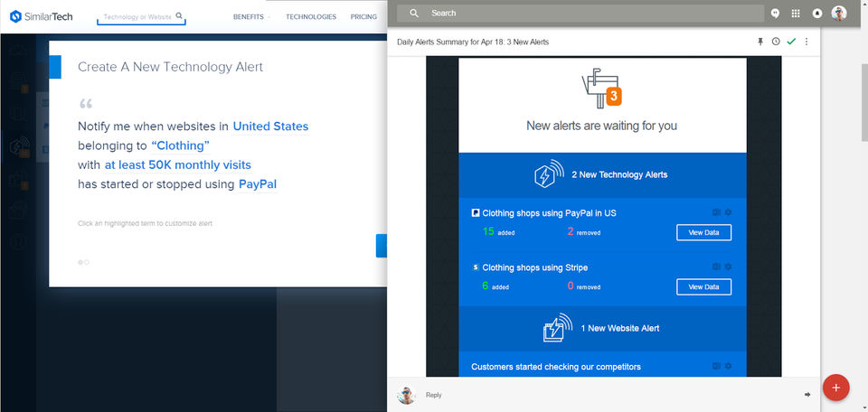Viewport: 868px width, 412px height.
Task: Click the Create A New Technology Alert heading
Action: (x=171, y=67)
